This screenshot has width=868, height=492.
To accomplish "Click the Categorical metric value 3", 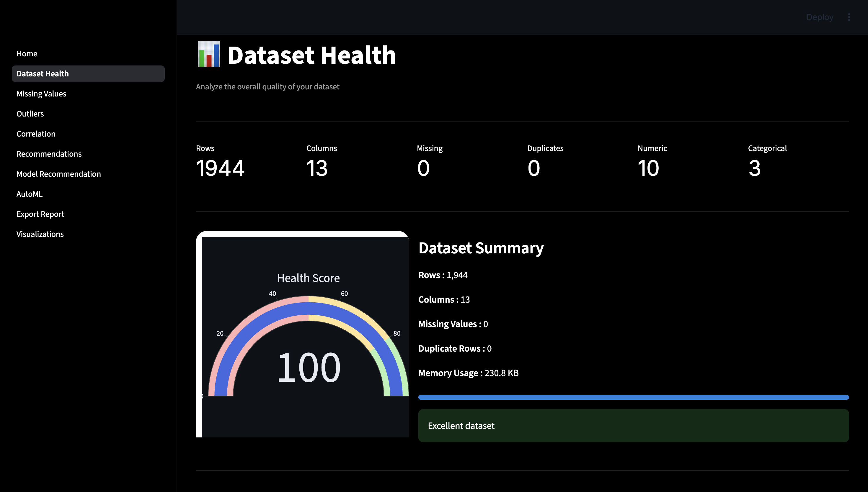I will [x=754, y=168].
